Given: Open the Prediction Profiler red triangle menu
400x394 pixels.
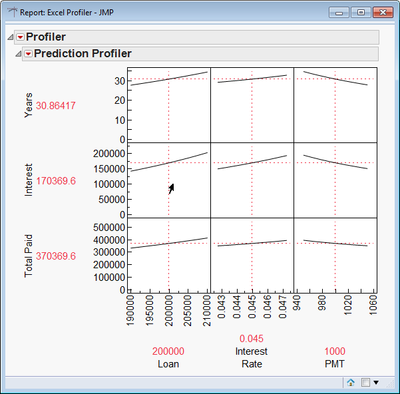Looking at the screenshot, I should (x=28, y=54).
